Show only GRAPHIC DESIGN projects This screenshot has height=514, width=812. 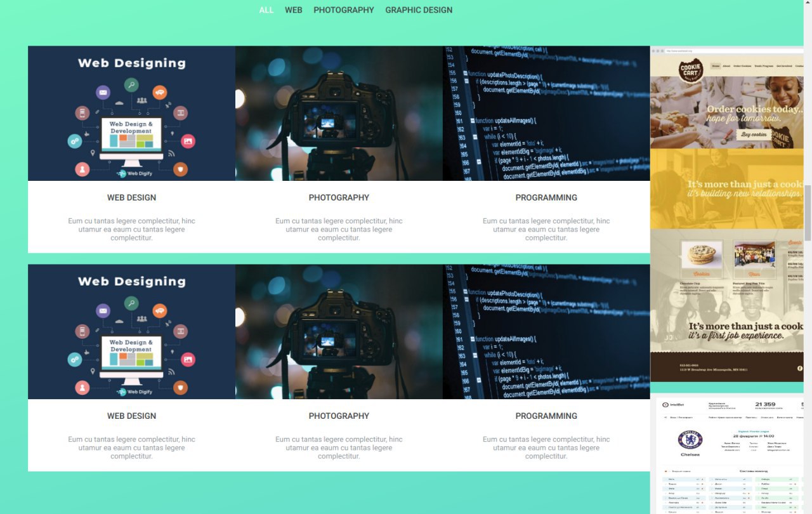click(x=419, y=10)
